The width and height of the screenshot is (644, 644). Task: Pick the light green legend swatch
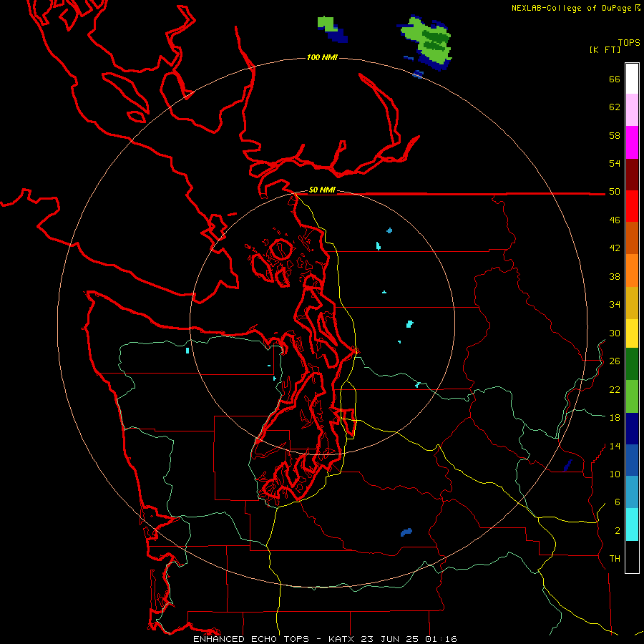[632, 396]
